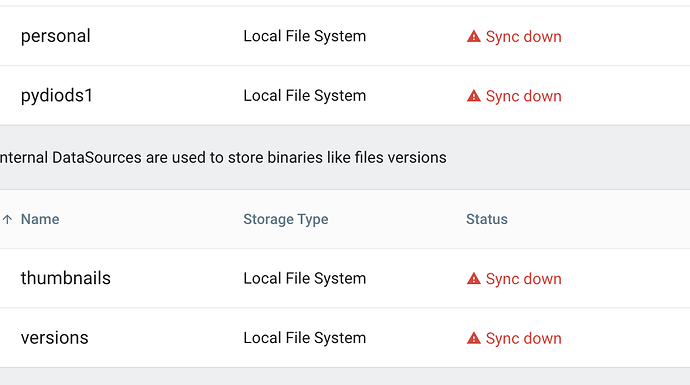Click the warning icon in the thumbnails row
The image size is (690, 385).
tap(473, 278)
